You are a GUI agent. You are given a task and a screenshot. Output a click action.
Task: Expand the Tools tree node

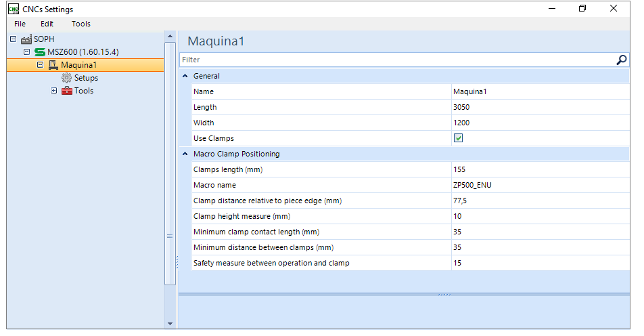tap(54, 91)
